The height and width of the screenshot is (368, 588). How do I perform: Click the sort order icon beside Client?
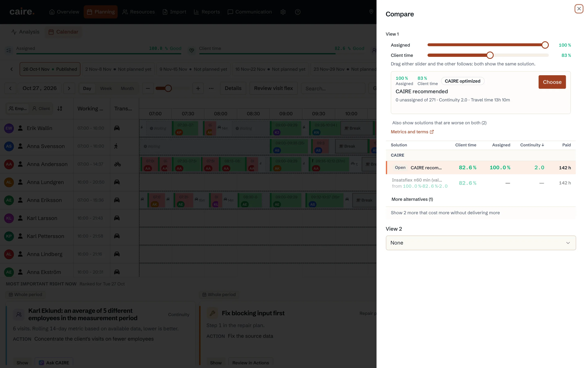click(60, 109)
